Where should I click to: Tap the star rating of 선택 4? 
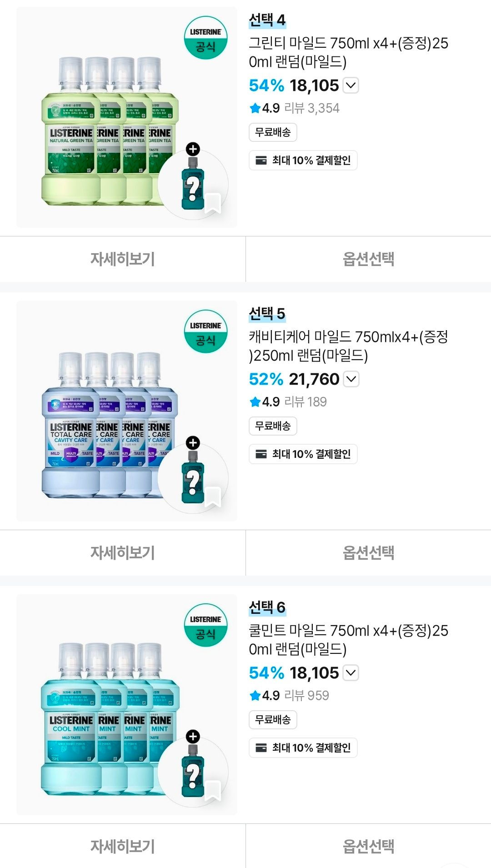264,108
